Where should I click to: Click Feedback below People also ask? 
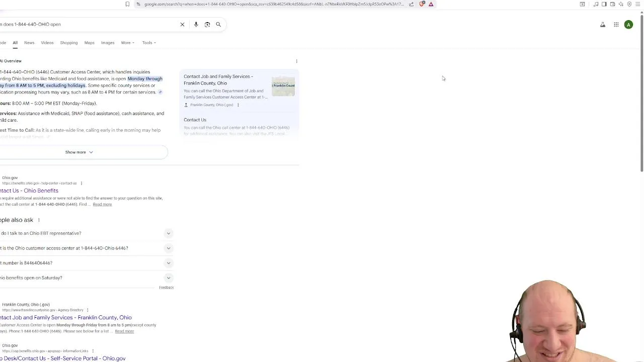[x=166, y=287]
